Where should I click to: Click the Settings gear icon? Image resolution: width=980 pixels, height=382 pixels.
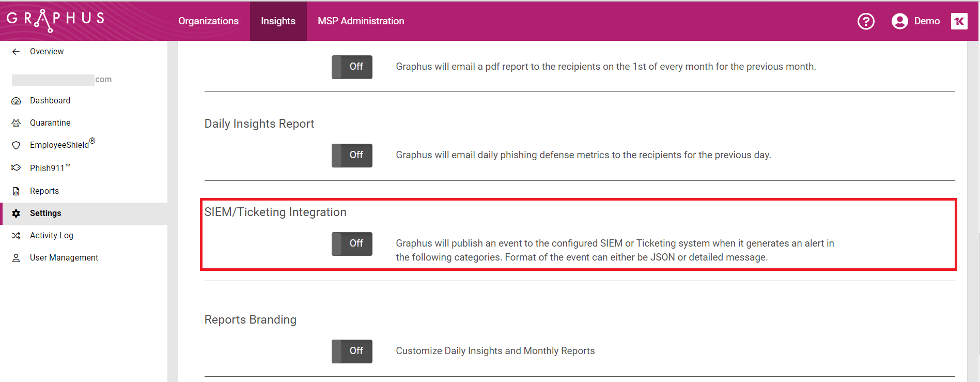click(16, 213)
